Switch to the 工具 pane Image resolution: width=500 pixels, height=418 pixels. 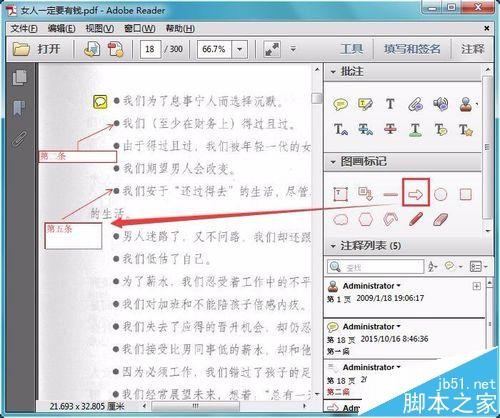pos(352,49)
